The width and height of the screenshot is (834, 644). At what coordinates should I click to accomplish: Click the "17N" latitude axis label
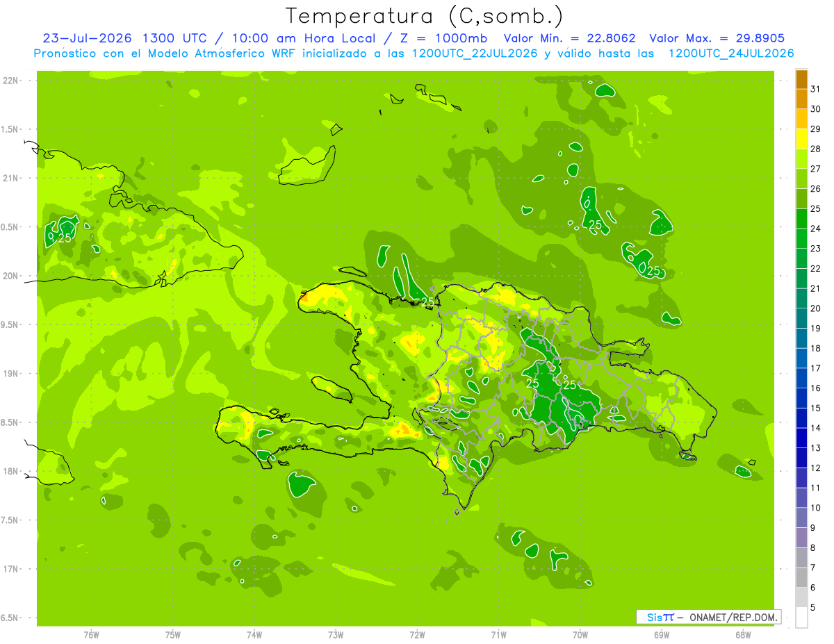(x=10, y=569)
